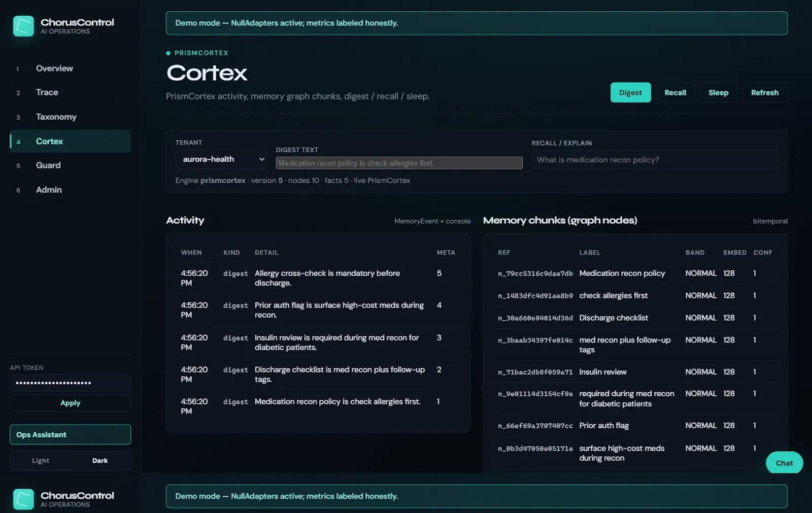Focus the Digest text input field
Image resolution: width=812 pixels, height=513 pixels.
pyautogui.click(x=399, y=163)
